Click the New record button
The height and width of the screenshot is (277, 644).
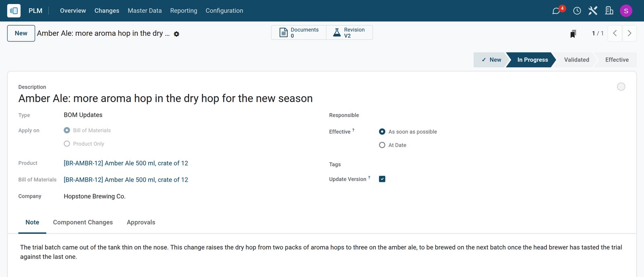point(21,33)
